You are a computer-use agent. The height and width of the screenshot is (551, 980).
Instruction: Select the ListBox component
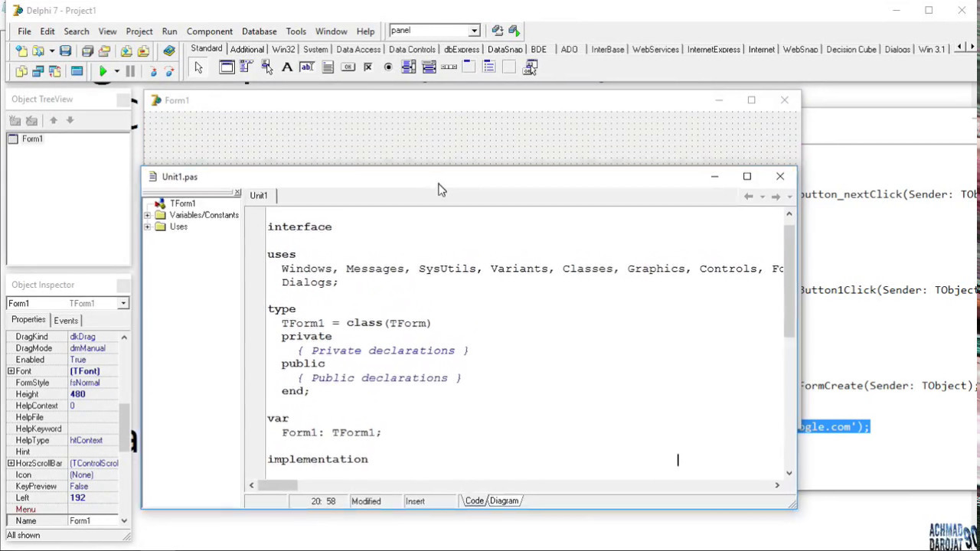(x=408, y=67)
